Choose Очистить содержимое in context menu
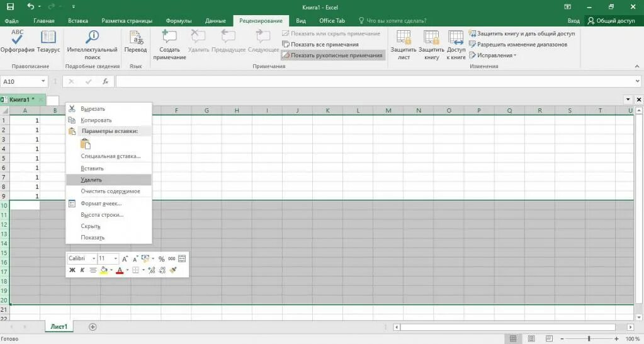This screenshot has width=644, height=344. tap(108, 191)
